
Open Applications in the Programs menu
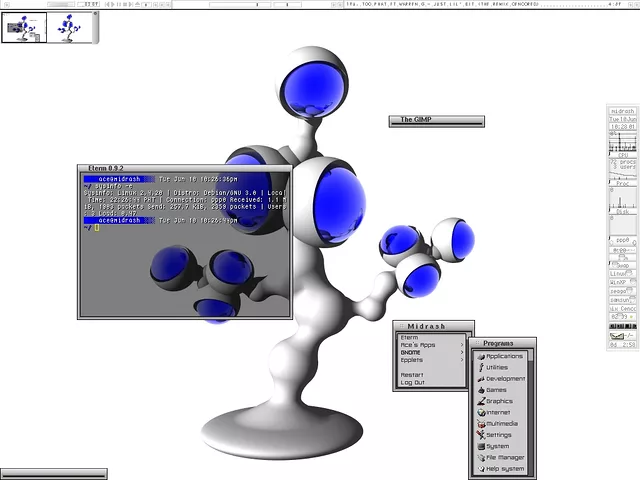501,356
